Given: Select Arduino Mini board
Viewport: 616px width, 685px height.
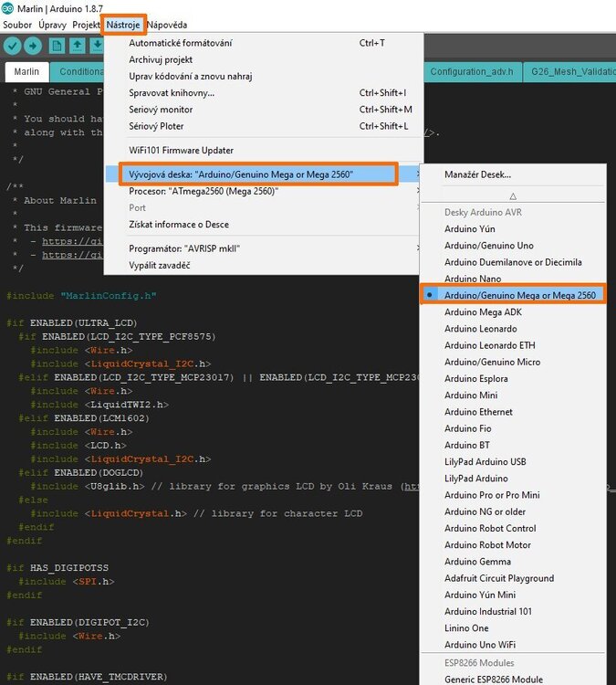Looking at the screenshot, I should tap(513, 395).
